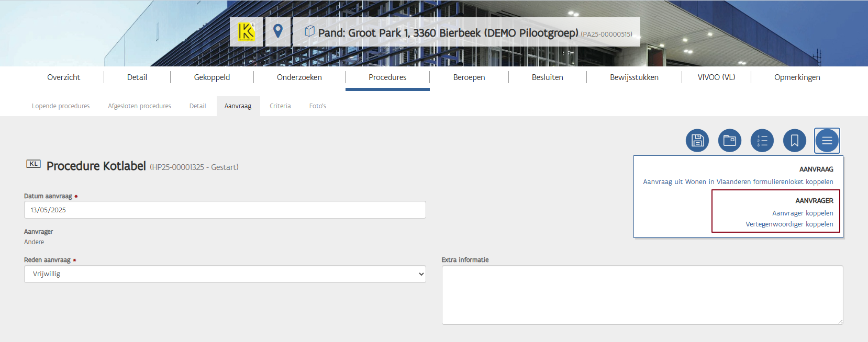
Task: Click the numbered list icon button
Action: coord(762,141)
